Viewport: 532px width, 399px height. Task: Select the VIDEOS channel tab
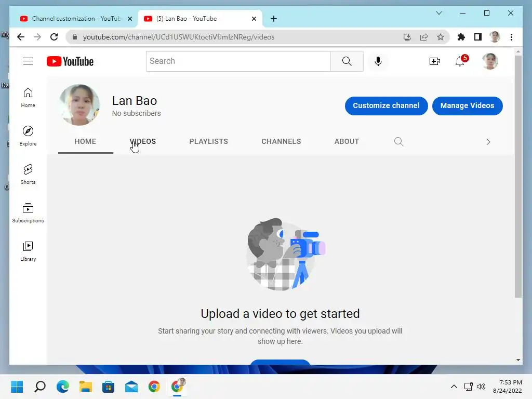143,141
